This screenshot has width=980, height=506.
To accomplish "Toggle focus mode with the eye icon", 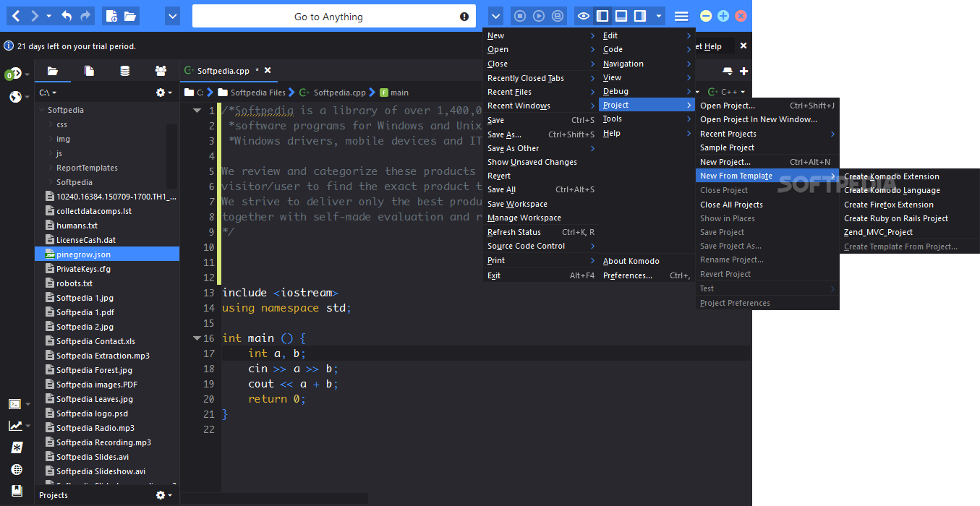I will click(x=583, y=16).
